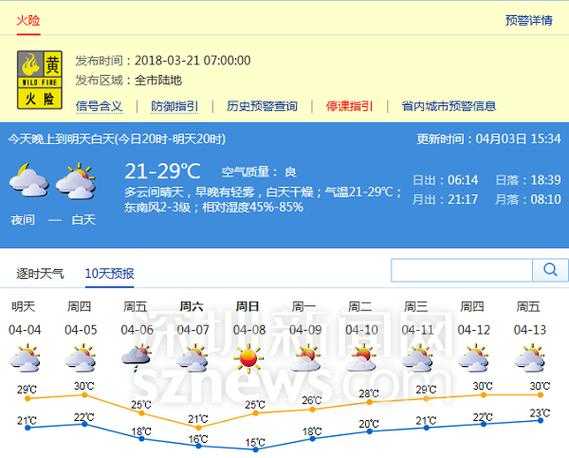Click the 周四 04-12 day header
The height and width of the screenshot is (458, 569).
474,318
